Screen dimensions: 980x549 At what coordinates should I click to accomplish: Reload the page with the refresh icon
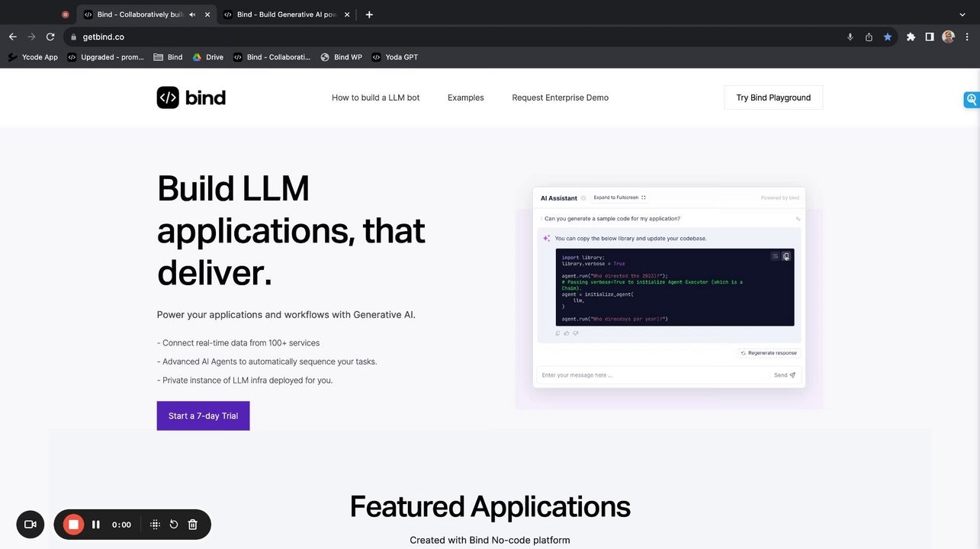50,37
